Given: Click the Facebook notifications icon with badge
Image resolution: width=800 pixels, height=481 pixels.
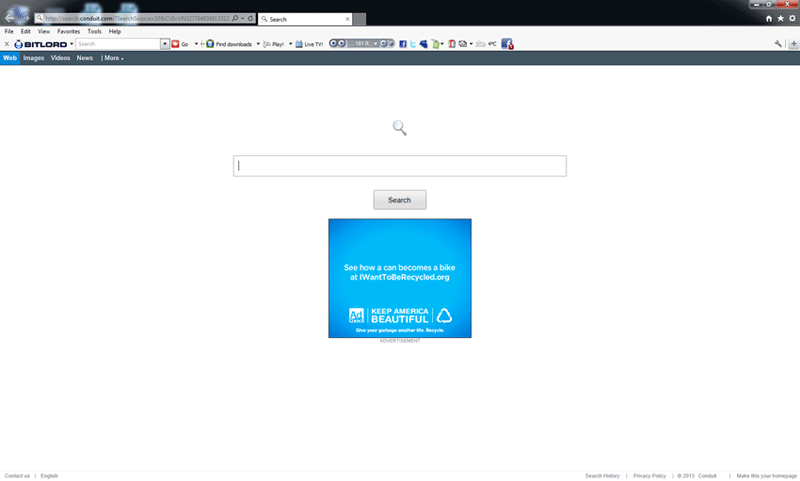Looking at the screenshot, I should [x=507, y=44].
